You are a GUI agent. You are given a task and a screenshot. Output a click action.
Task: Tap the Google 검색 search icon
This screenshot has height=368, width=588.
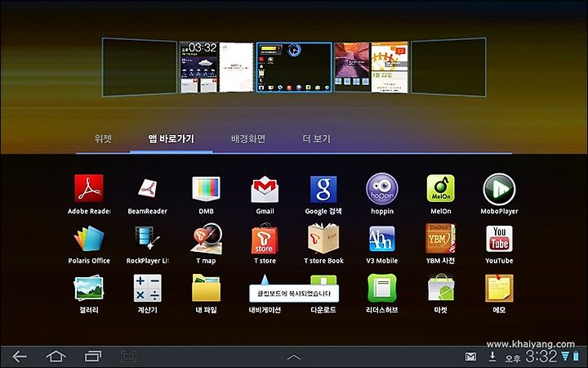tap(323, 189)
